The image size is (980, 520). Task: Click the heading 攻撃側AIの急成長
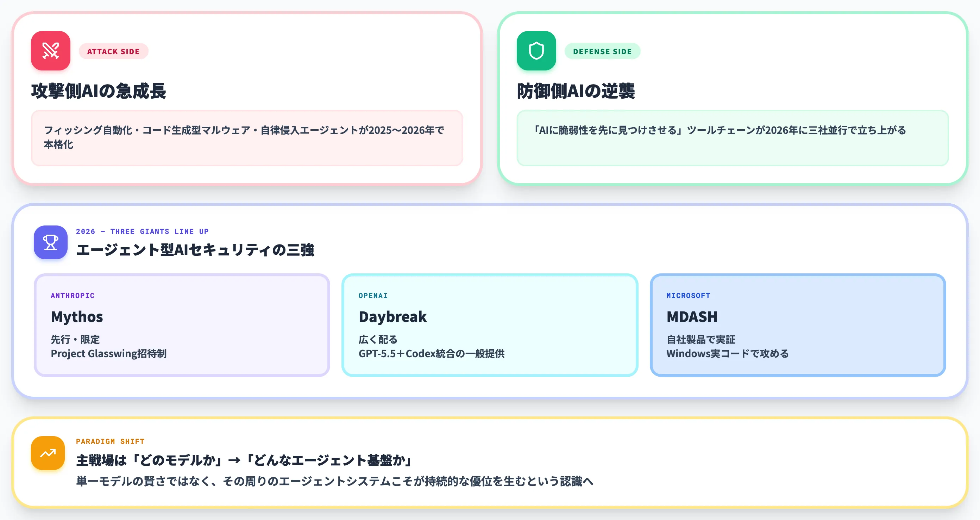[x=99, y=91]
